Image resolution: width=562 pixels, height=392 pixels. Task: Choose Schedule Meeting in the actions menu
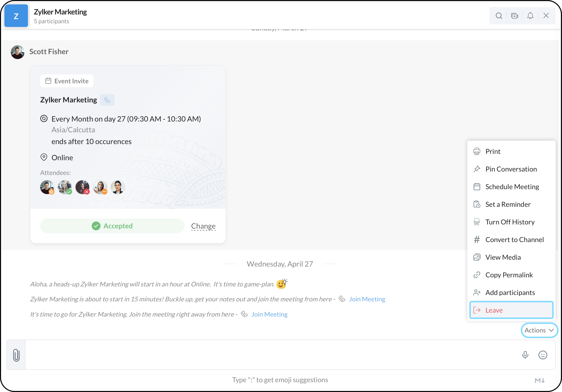pos(512,187)
